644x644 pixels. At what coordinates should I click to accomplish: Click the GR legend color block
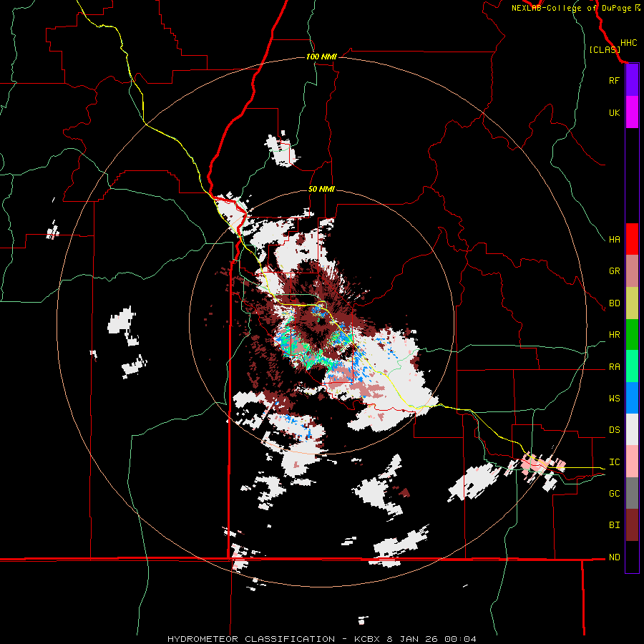tap(632, 271)
